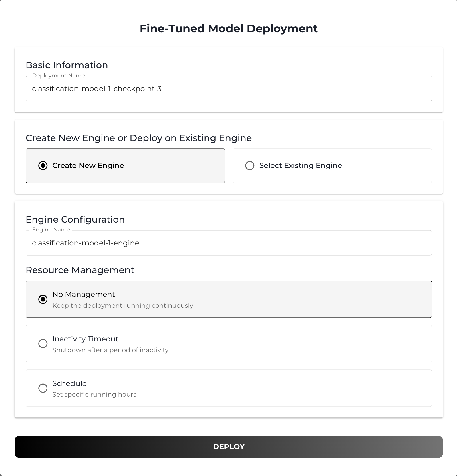Edit the classification-model-1-checkpoint-3 deployment name
Image resolution: width=457 pixels, height=476 pixels.
tap(97, 89)
